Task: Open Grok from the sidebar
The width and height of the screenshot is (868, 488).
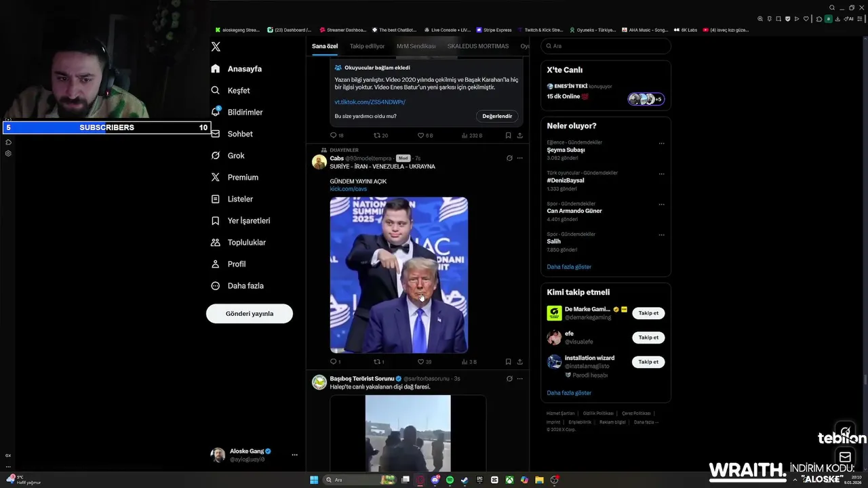Action: [x=228, y=155]
